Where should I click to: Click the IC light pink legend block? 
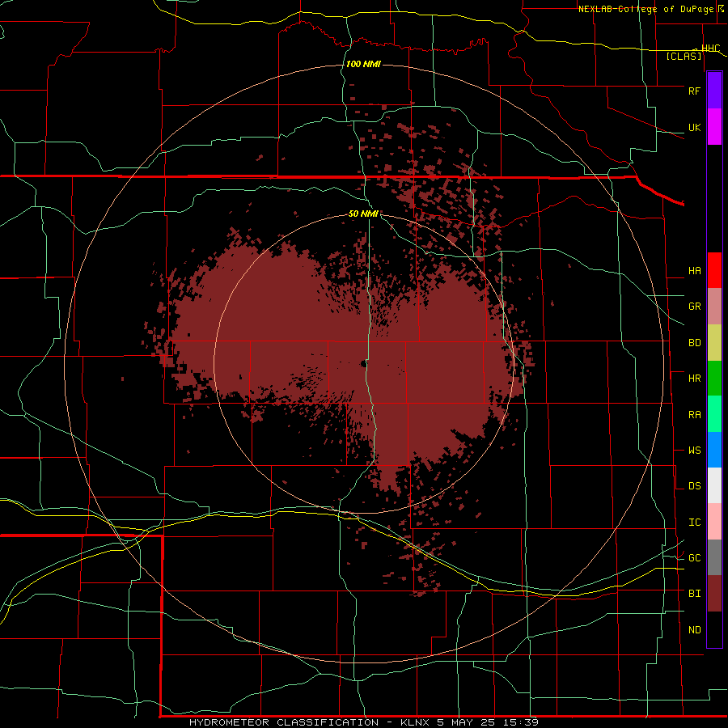click(x=714, y=522)
